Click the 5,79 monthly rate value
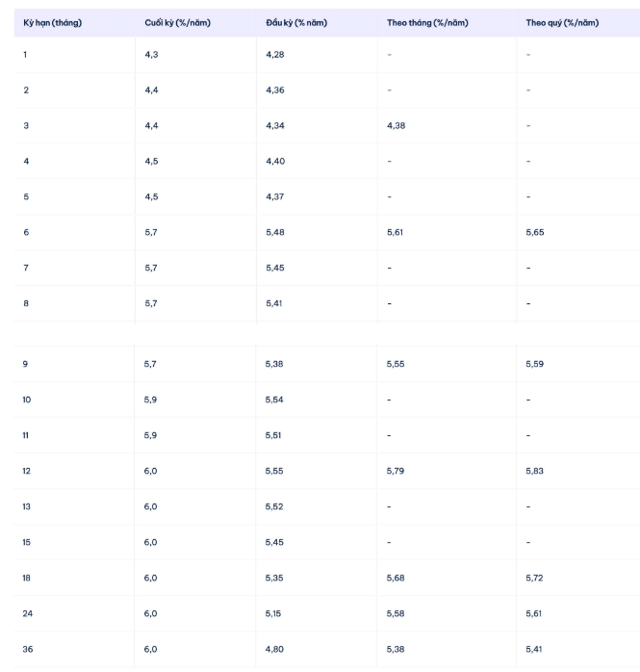 pos(396,470)
